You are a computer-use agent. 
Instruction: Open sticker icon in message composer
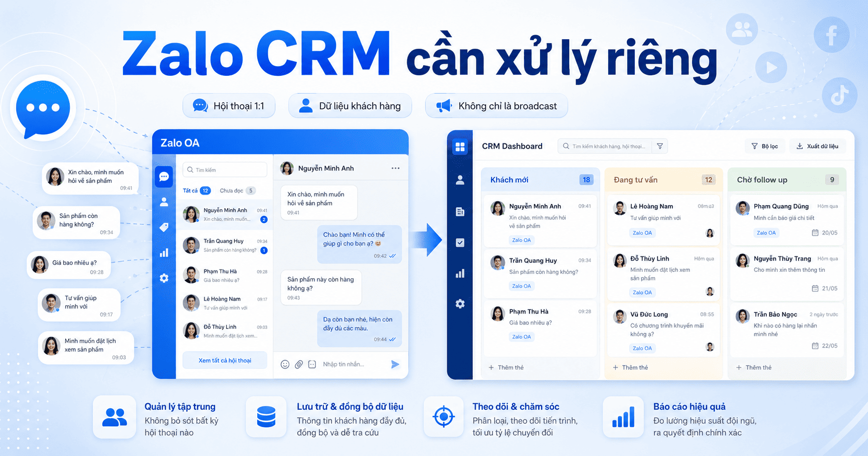(x=312, y=364)
